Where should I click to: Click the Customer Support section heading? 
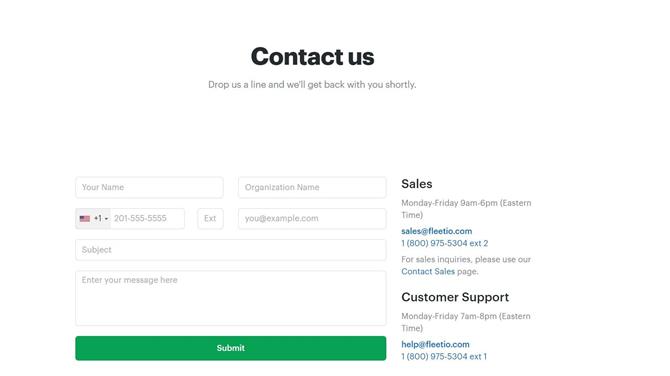[455, 297]
